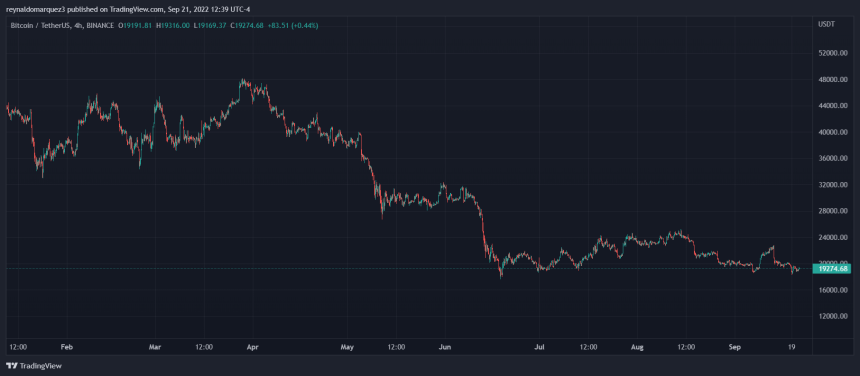This screenshot has width=860, height=376.
Task: Click the 40000.00 price axis label
Action: pos(832,132)
